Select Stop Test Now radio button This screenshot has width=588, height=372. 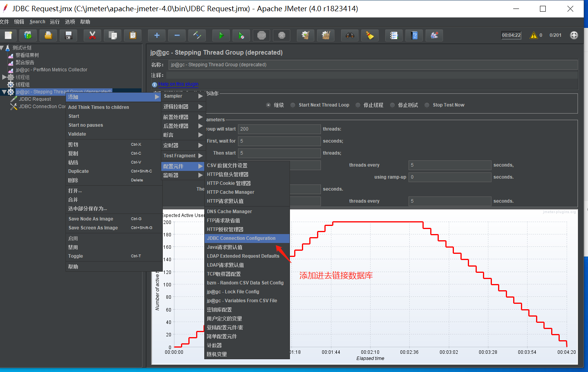[427, 105]
